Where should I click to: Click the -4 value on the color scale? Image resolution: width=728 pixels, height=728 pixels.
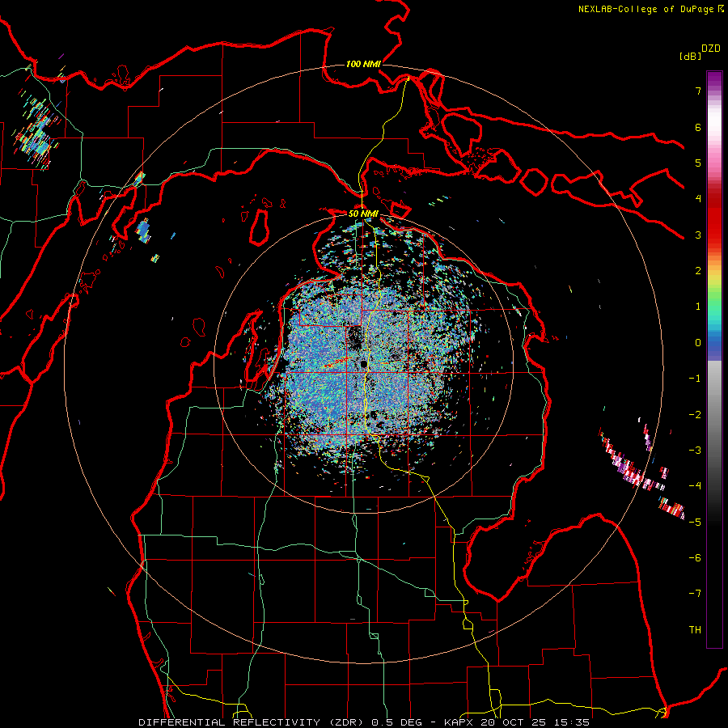[695, 486]
